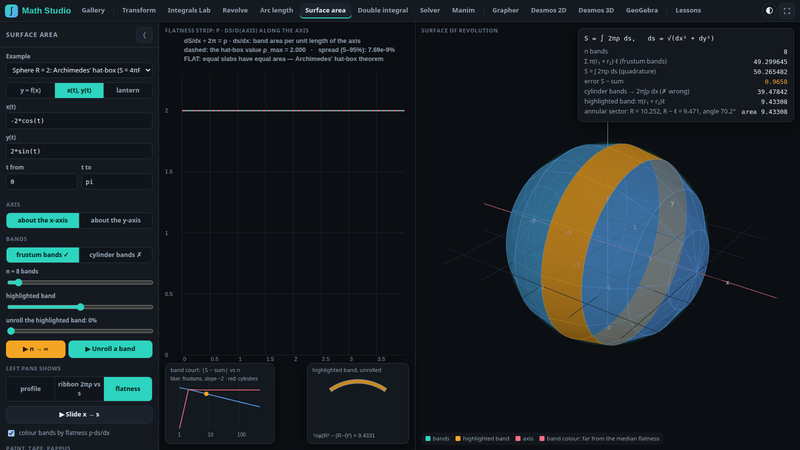Click the quadrature value 50.265482
Image resolution: width=800 pixels, height=450 pixels.
770,72
